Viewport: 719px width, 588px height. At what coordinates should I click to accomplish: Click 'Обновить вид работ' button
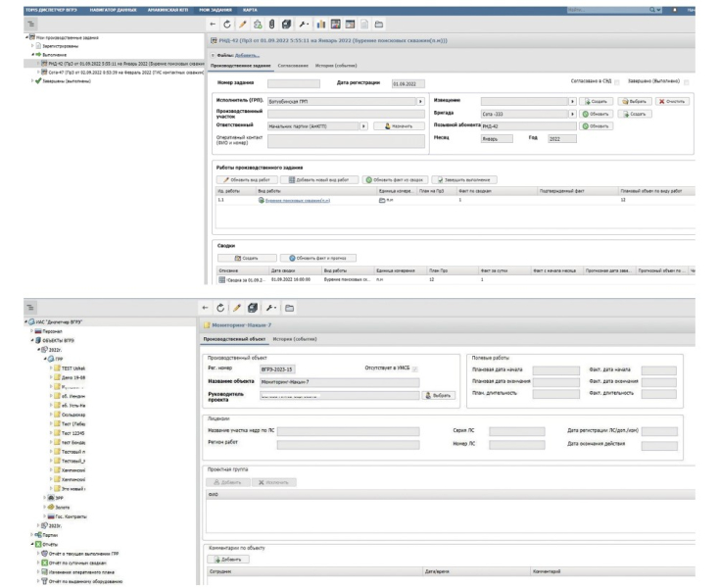[x=247, y=179]
